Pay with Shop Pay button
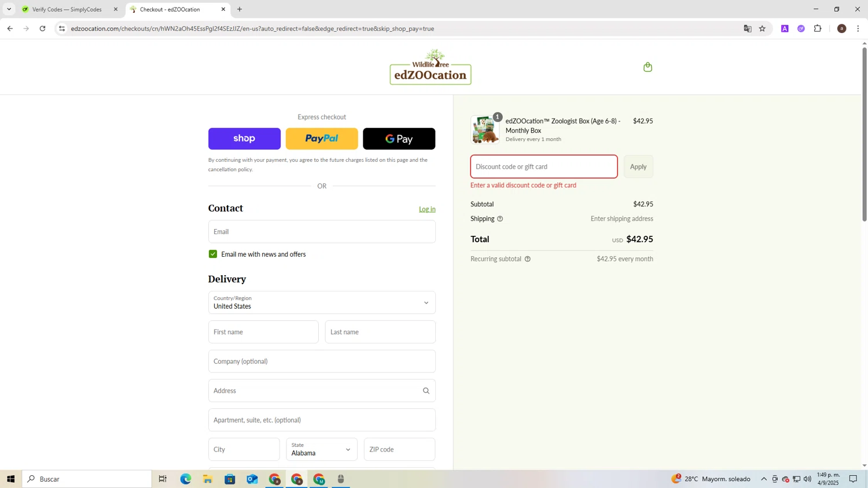Viewport: 868px width, 488px height. coord(244,139)
